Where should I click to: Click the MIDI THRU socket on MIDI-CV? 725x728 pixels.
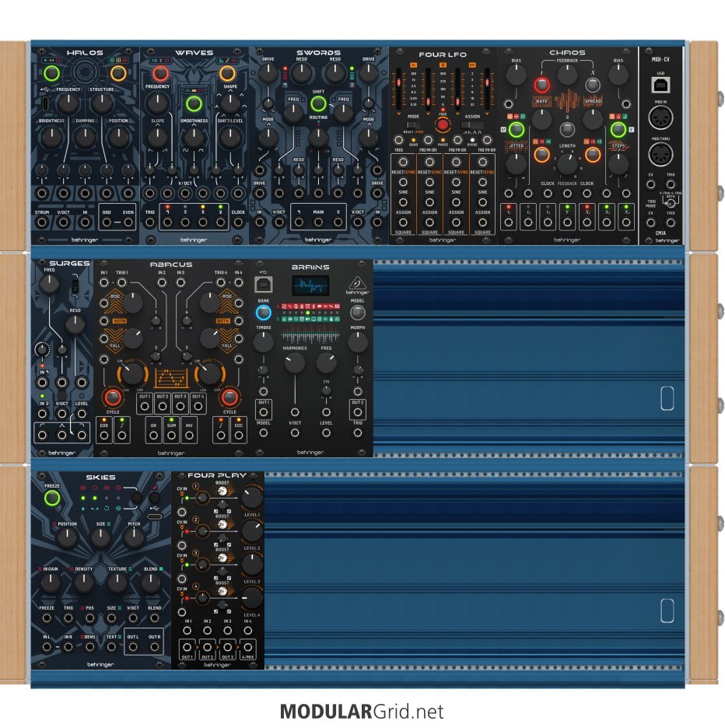(x=660, y=155)
